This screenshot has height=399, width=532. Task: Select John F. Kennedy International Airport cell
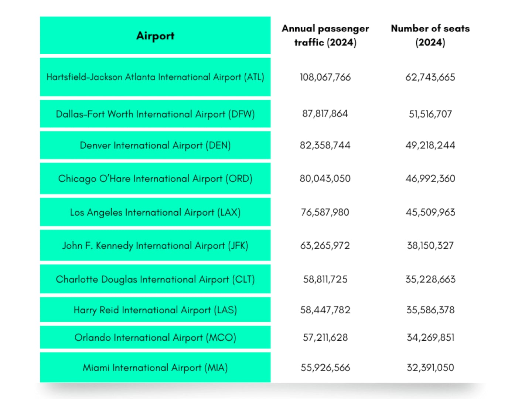(x=155, y=245)
